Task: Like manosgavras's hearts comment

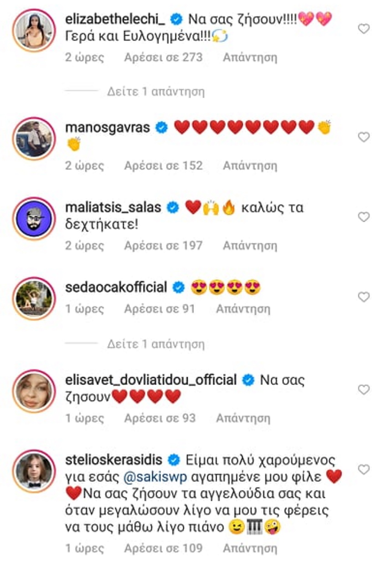Action: (x=363, y=137)
